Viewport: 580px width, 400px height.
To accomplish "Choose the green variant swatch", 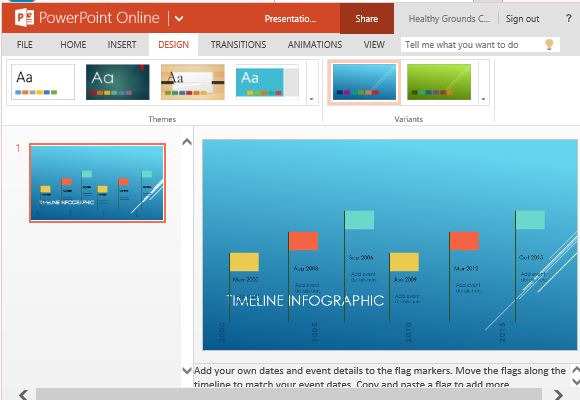I will [x=439, y=82].
